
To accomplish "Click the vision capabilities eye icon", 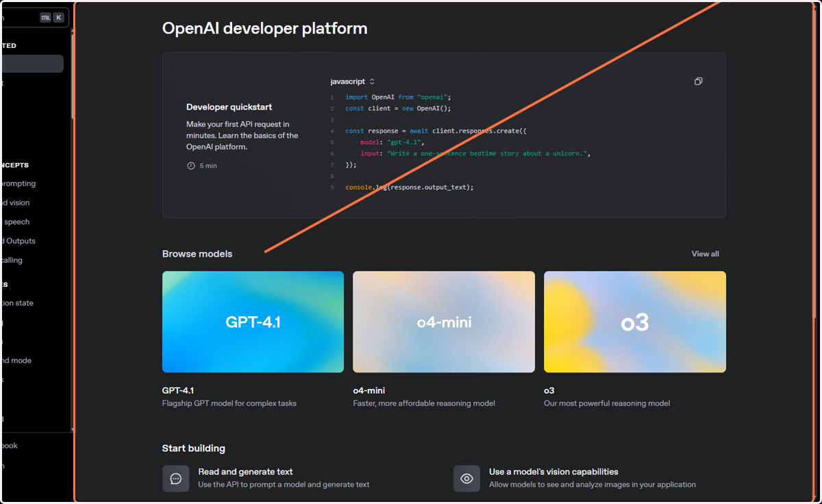I will point(466,479).
